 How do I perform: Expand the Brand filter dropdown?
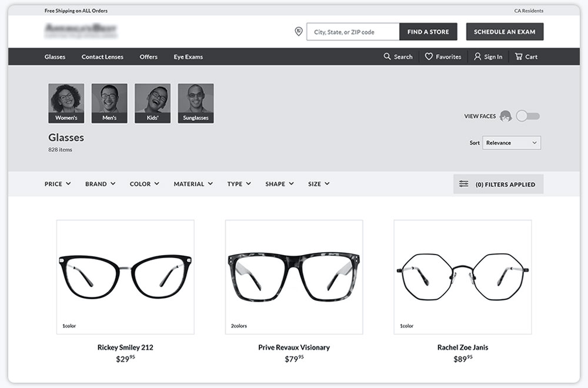100,184
